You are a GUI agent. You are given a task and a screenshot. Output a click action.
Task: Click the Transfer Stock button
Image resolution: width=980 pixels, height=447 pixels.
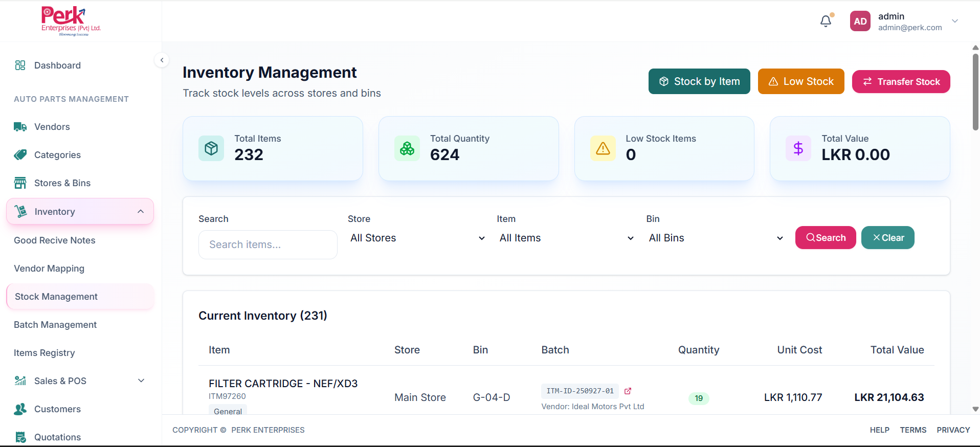901,82
